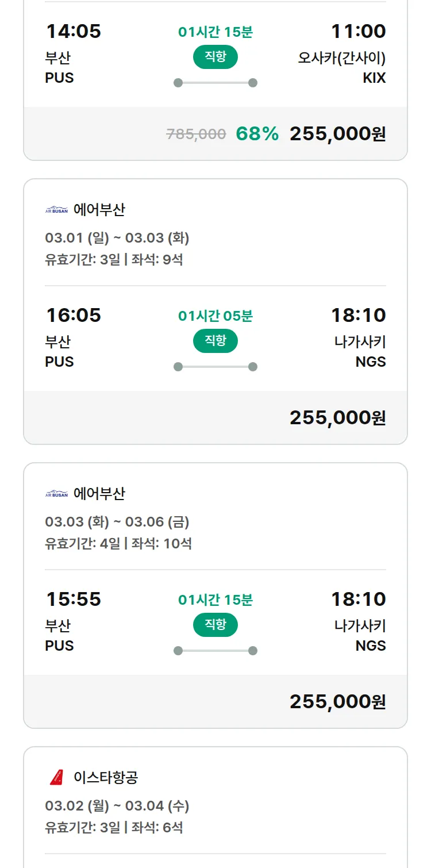This screenshot has width=431, height=868.
Task: Click route line on 15:55 flight card
Action: [215, 651]
